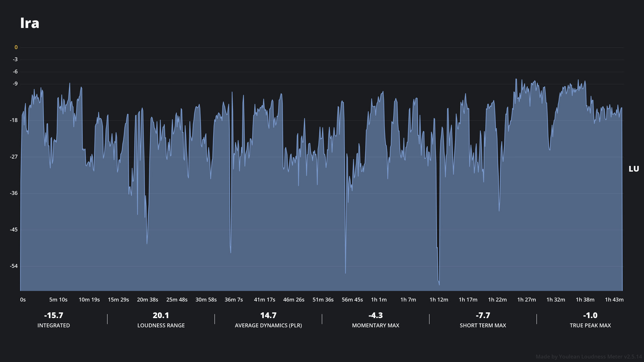
Task: Select the -9 axis label
Action: pos(15,83)
